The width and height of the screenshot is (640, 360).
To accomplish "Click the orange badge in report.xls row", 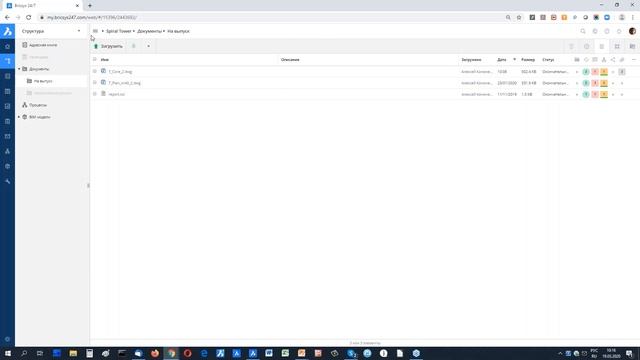I will click(x=604, y=94).
